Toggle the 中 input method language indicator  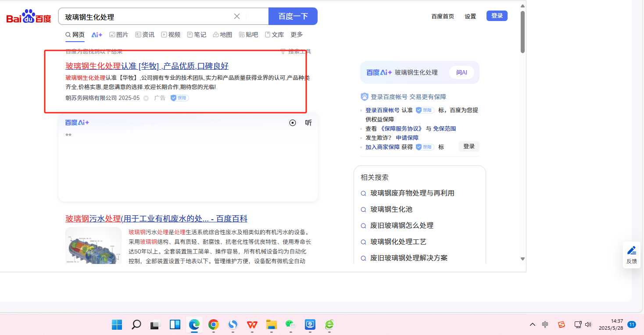(x=545, y=324)
